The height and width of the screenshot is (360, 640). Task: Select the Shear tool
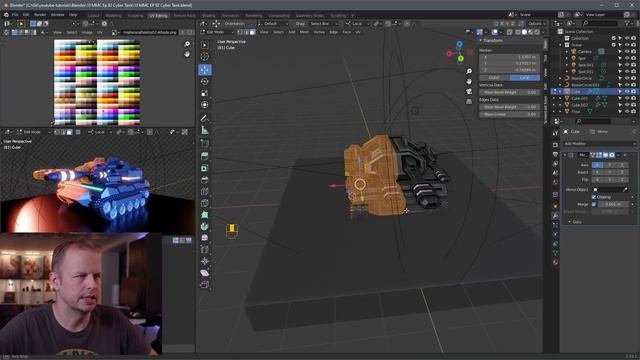tap(205, 273)
